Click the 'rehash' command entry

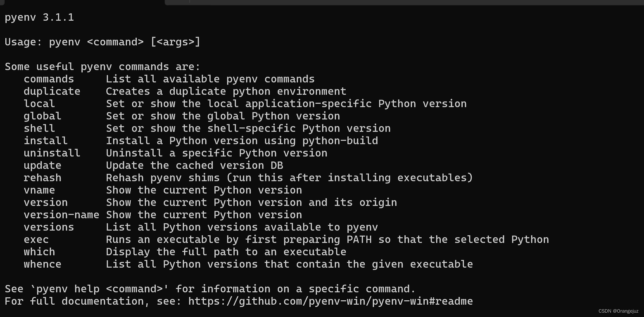tap(42, 178)
